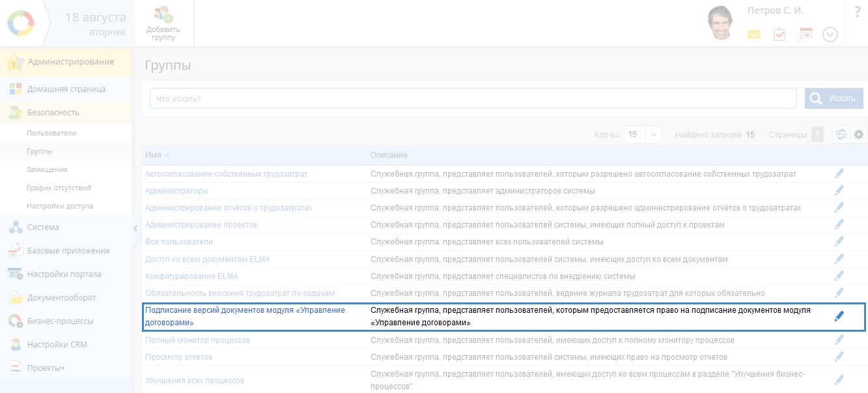Select Замещения in the sidebar
Image resolution: width=868 pixels, height=393 pixels.
pyautogui.click(x=47, y=169)
